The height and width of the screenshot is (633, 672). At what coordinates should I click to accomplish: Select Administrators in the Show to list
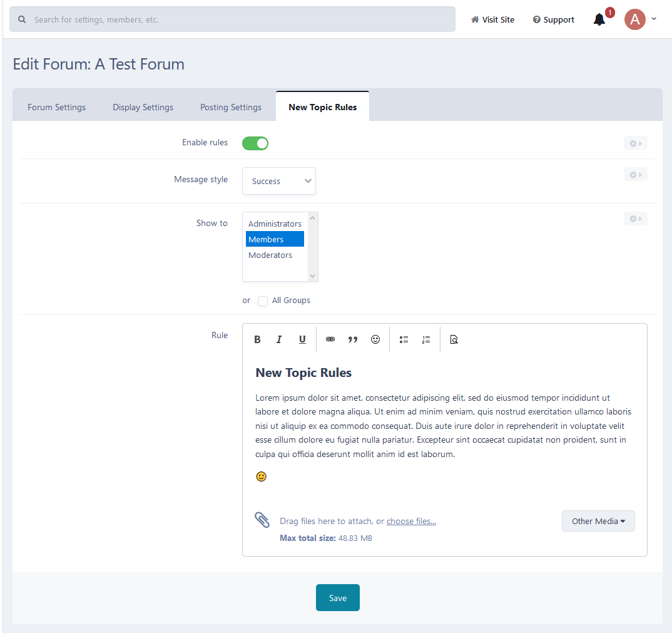tap(275, 223)
